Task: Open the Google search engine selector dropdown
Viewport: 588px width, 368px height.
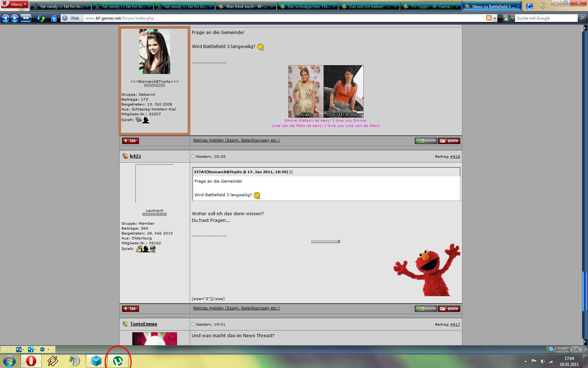Action: pos(509,18)
